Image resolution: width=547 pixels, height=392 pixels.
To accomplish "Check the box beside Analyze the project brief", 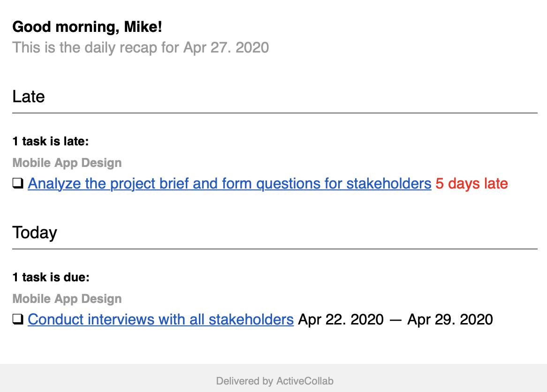I will (x=18, y=183).
